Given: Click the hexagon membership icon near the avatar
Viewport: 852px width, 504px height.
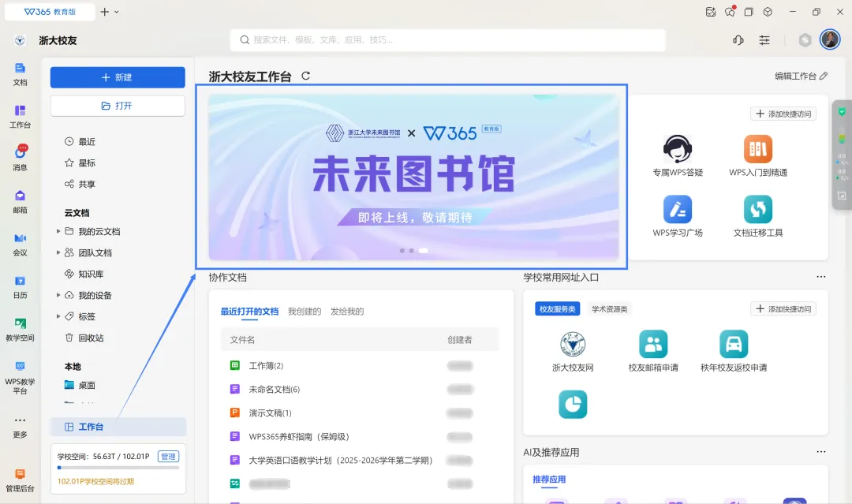Looking at the screenshot, I should click(x=805, y=40).
